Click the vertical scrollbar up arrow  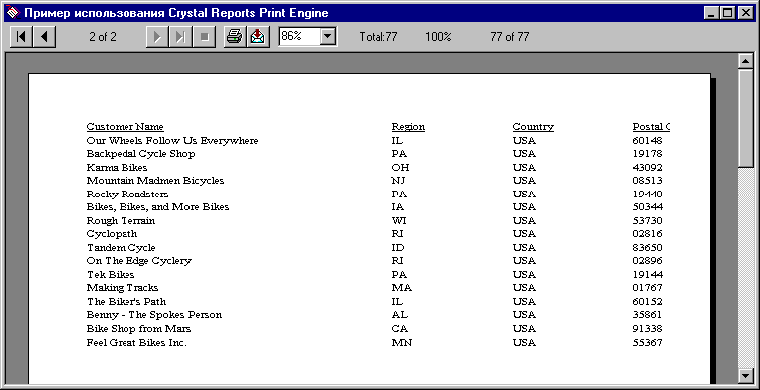point(744,62)
